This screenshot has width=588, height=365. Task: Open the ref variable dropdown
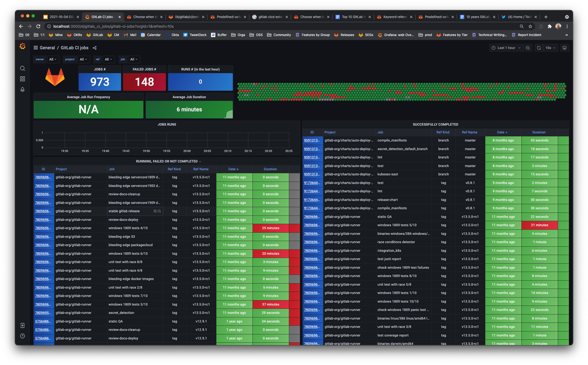(108, 59)
